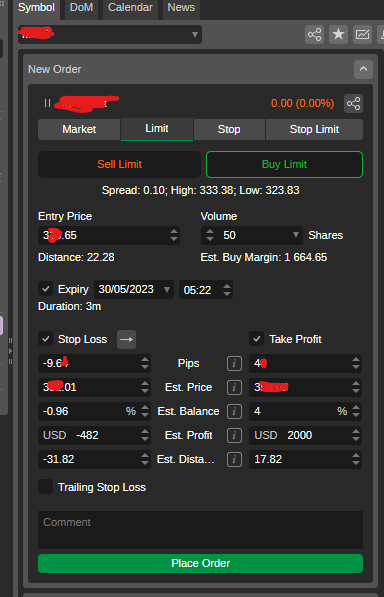Viewport: 384px width, 597px height.
Task: Uncheck the Take Profit checkbox
Action: click(x=257, y=339)
